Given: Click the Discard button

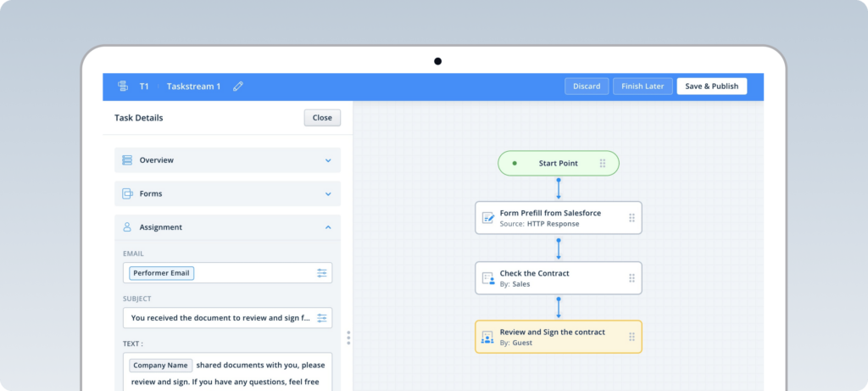Looking at the screenshot, I should point(587,87).
